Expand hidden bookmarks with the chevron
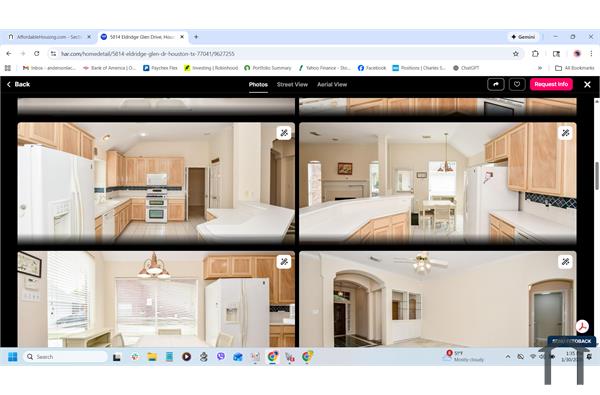 [540, 68]
